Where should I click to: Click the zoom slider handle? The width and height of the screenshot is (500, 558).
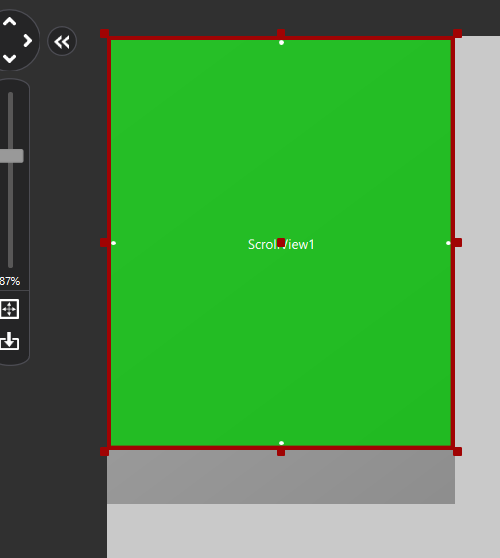pyautogui.click(x=11, y=156)
